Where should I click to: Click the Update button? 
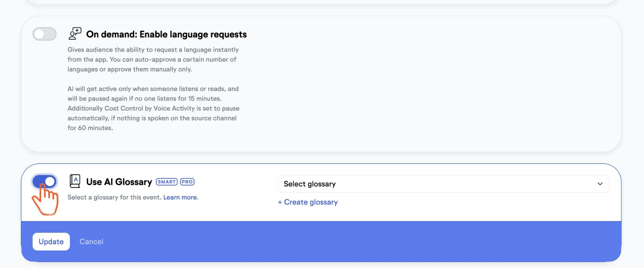51,242
